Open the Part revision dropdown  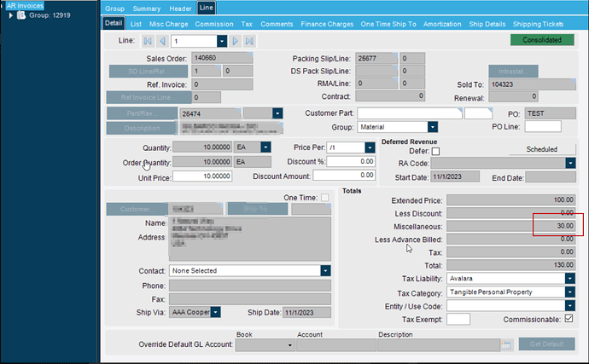(277, 113)
